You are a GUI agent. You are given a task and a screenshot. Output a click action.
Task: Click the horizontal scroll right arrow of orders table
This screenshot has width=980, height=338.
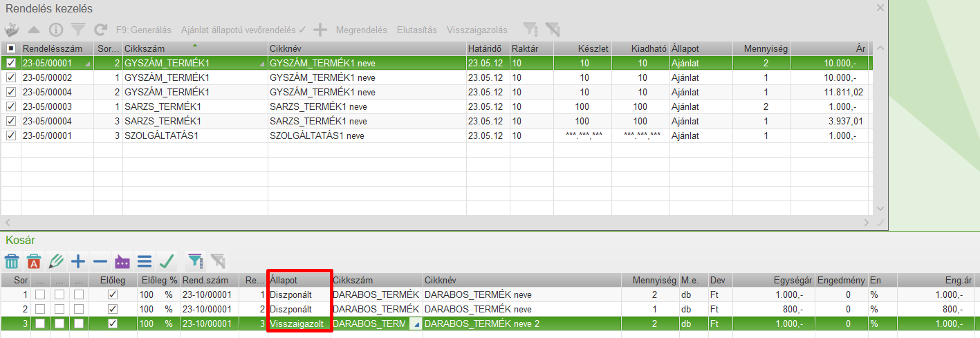point(868,222)
